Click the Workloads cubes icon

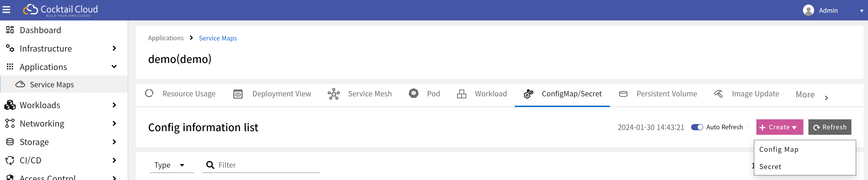point(10,105)
